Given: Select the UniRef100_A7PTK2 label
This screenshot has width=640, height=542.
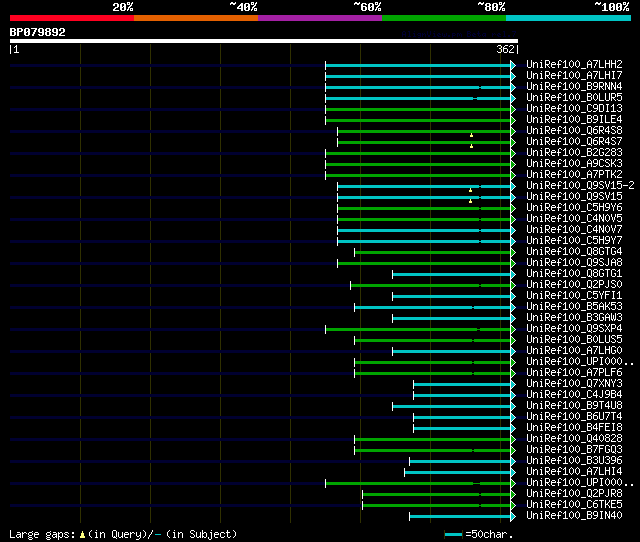Looking at the screenshot, I should coord(574,174).
